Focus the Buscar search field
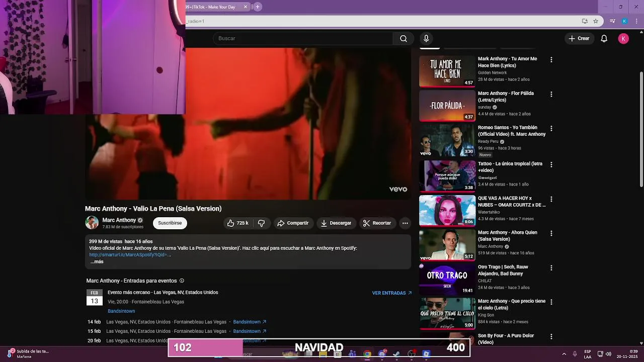Image resolution: width=644 pixels, height=362 pixels. point(302,39)
